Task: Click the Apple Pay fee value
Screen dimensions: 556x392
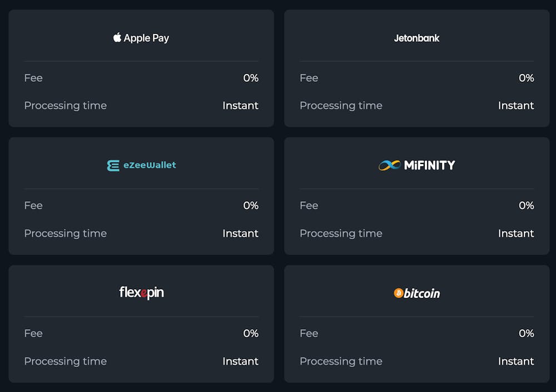Action: tap(251, 78)
